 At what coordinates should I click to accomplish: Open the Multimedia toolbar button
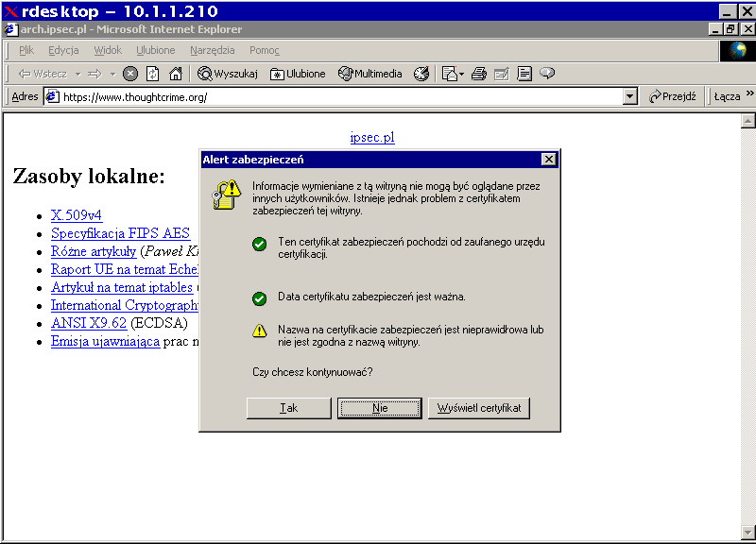pyautogui.click(x=369, y=74)
